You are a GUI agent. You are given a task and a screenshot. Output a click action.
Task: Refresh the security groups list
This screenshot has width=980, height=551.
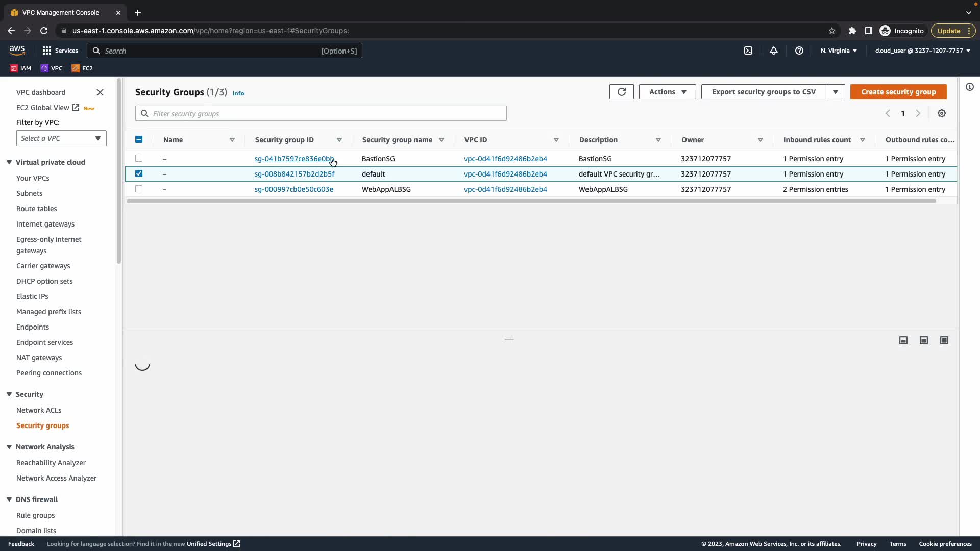tap(621, 92)
